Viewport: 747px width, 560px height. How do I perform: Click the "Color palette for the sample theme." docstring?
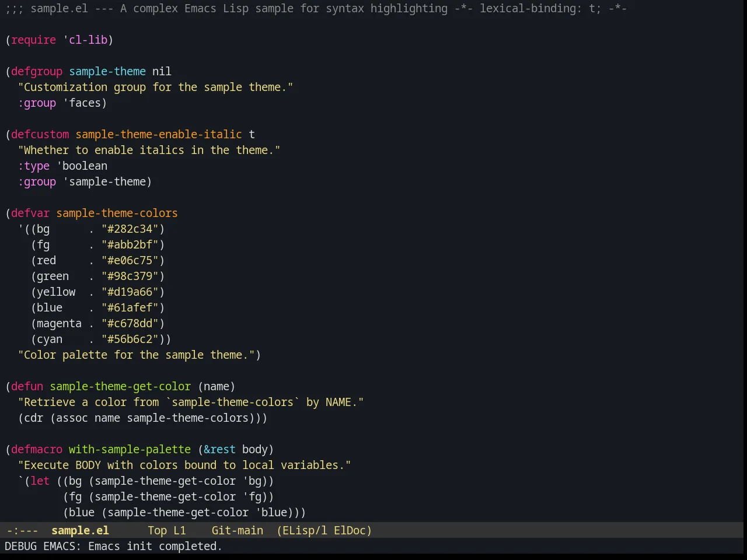(x=136, y=355)
